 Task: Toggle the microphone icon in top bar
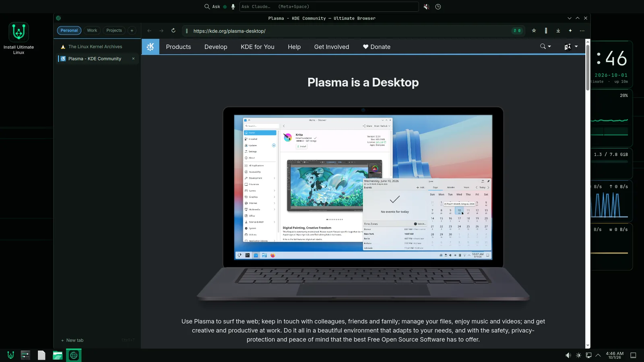click(233, 6)
